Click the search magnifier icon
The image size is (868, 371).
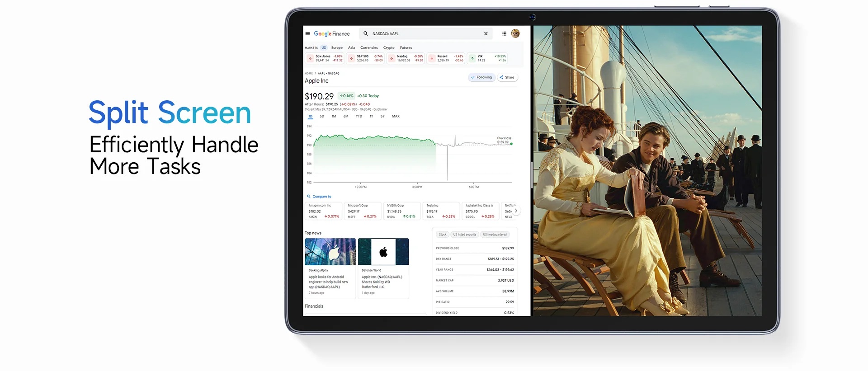point(366,33)
